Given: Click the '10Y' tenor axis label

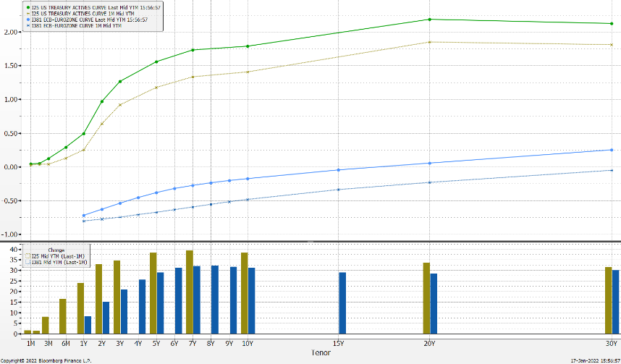Looking at the screenshot, I should click(248, 344).
